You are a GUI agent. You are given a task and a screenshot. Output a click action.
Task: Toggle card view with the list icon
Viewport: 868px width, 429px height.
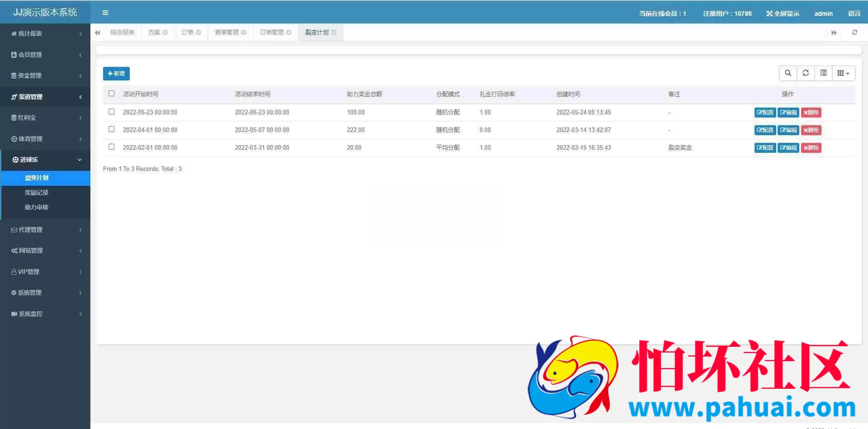tap(823, 73)
